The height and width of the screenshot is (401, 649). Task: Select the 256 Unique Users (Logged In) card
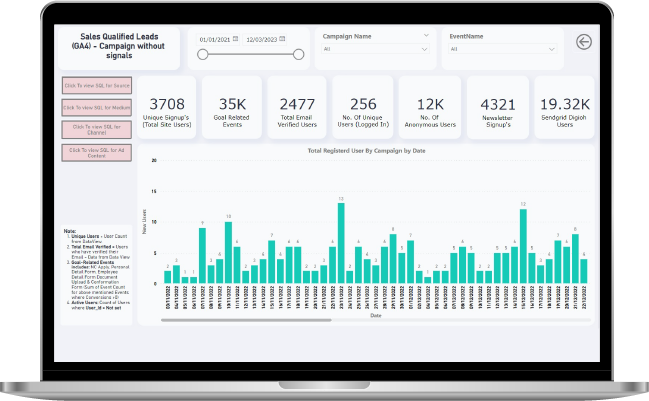click(363, 108)
